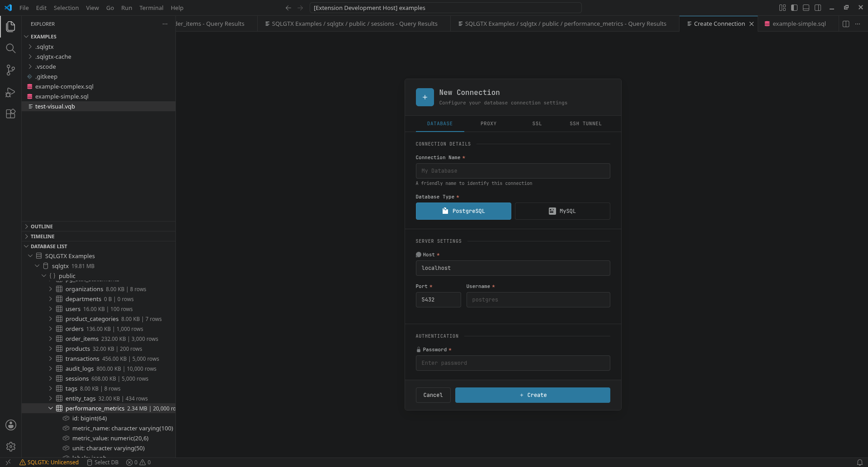The image size is (868, 467).
Task: Collapse the performance_metrics table node
Action: coord(51,408)
